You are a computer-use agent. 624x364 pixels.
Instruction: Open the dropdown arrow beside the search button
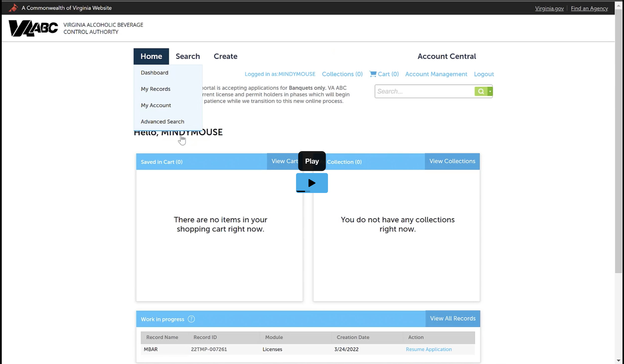coord(490,91)
